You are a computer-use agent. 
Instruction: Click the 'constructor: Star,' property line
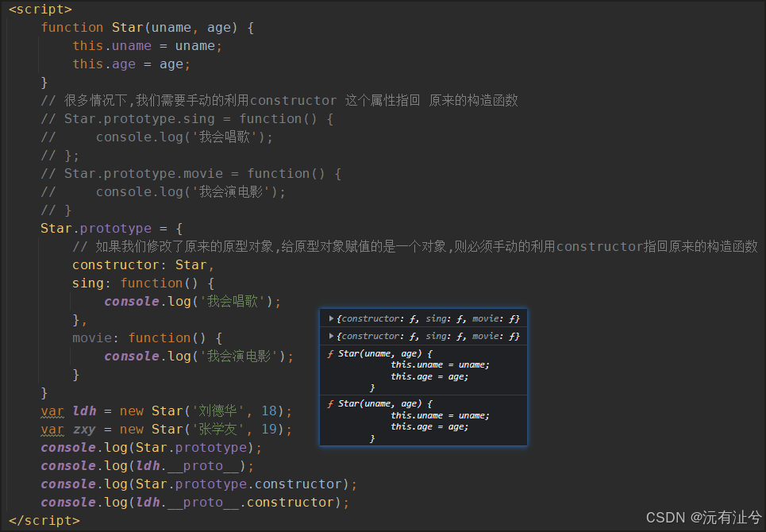(x=143, y=264)
